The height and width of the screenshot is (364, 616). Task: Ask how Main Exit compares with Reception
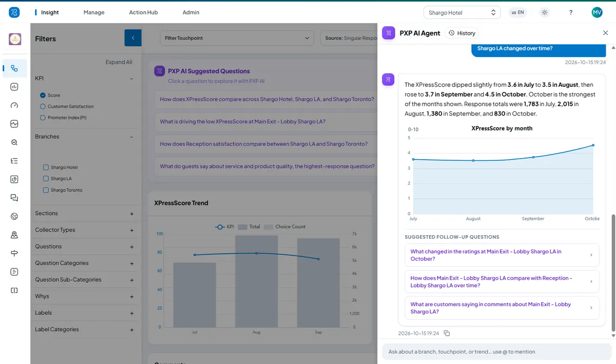coord(502,281)
